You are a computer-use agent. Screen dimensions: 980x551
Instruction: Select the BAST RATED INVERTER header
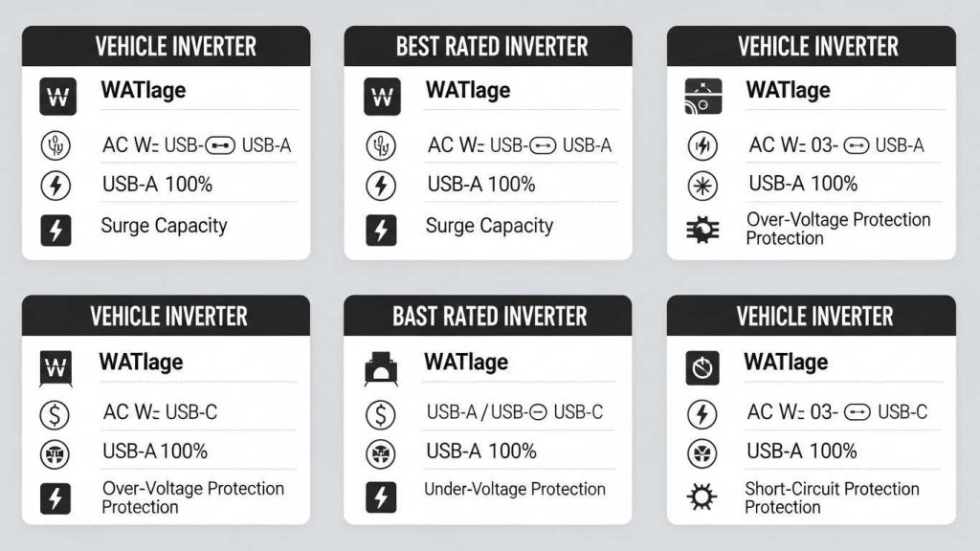488,316
